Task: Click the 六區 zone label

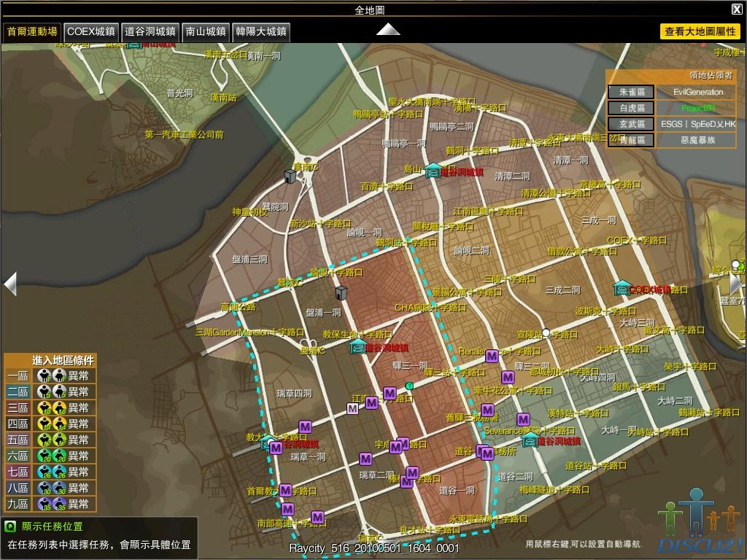Action: point(18,456)
